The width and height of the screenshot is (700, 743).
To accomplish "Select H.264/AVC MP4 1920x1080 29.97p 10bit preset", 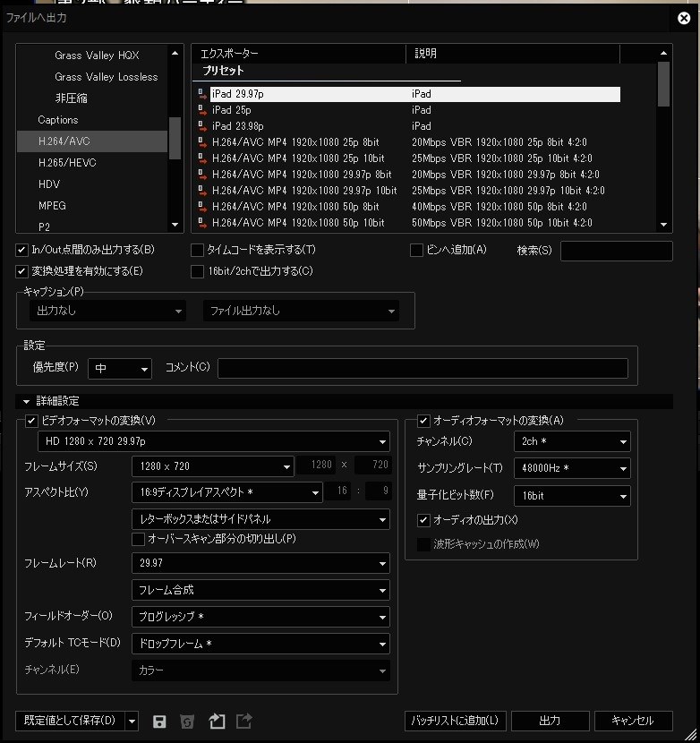I will pos(414,191).
